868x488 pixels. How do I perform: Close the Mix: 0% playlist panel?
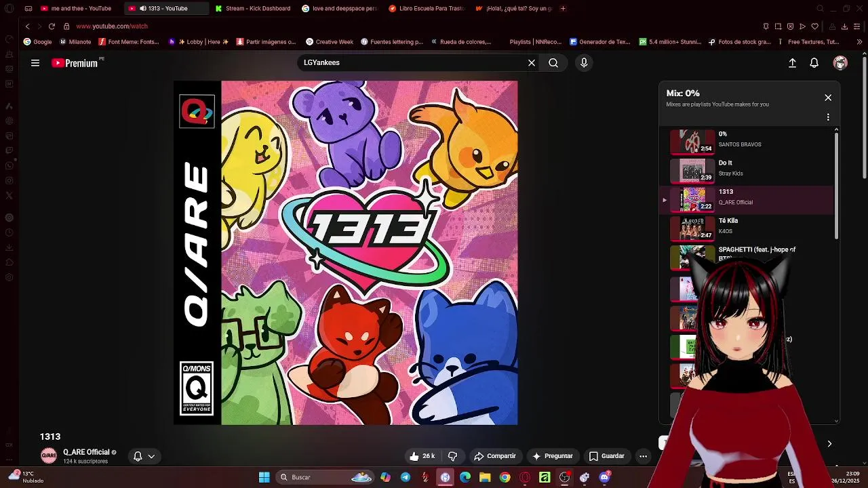[x=828, y=98]
